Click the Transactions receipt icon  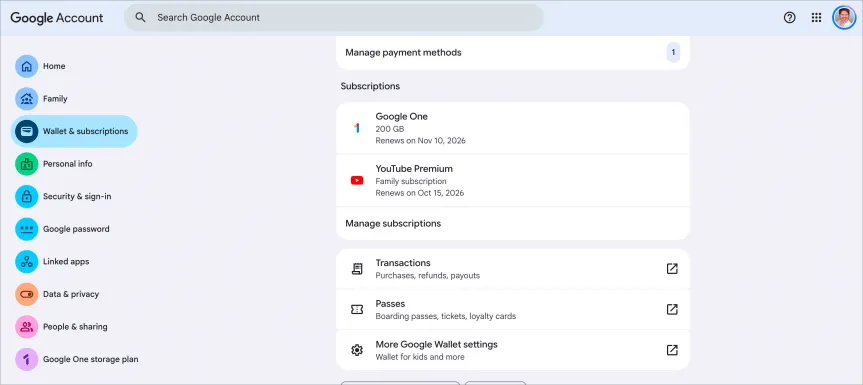click(357, 269)
